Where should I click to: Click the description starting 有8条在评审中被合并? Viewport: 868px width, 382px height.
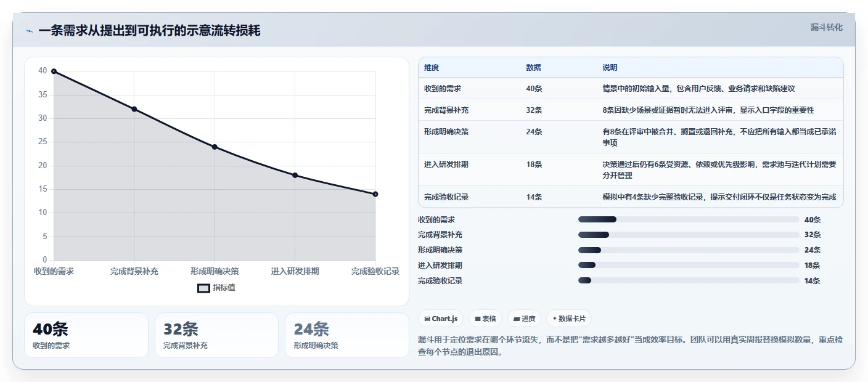tap(719, 137)
